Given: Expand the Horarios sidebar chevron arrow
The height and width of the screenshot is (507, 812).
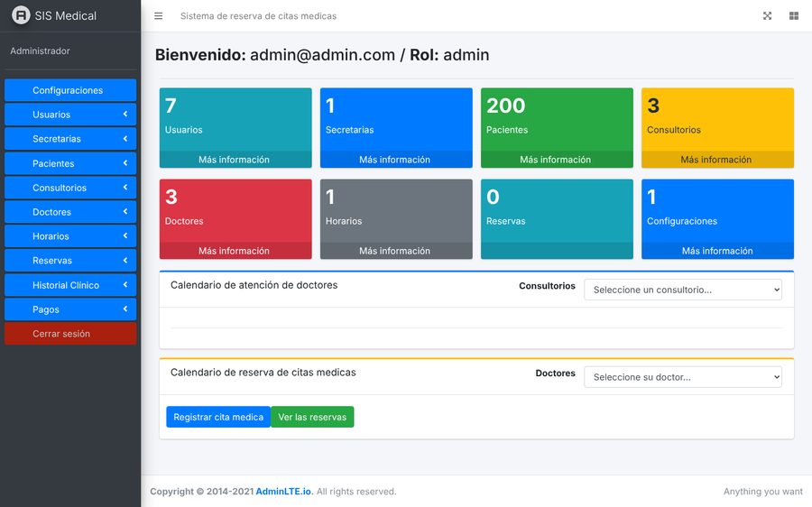Looking at the screenshot, I should [x=125, y=235].
